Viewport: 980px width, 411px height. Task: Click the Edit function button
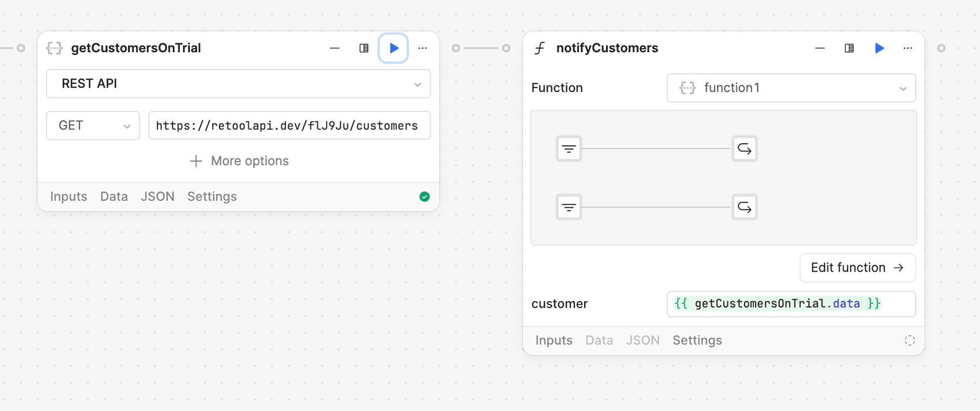(x=857, y=268)
